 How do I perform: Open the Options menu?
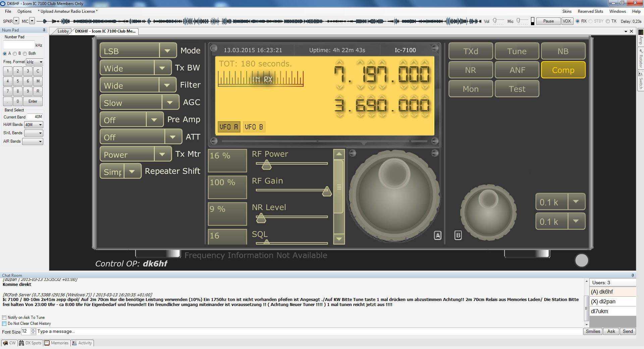click(x=24, y=11)
